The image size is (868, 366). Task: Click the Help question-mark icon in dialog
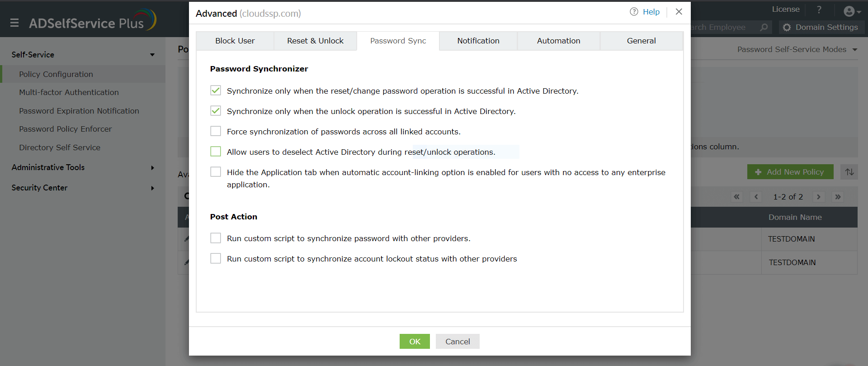[x=634, y=12]
